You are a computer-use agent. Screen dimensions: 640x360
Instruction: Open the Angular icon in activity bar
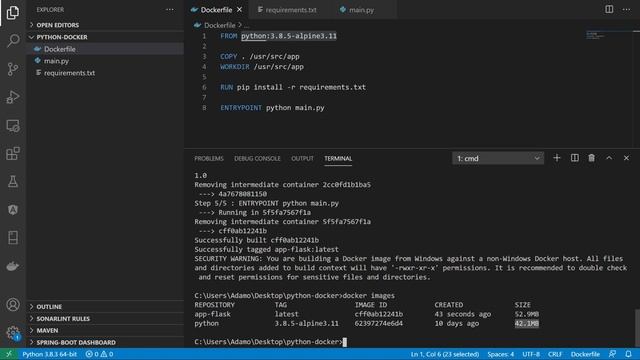click(x=13, y=210)
